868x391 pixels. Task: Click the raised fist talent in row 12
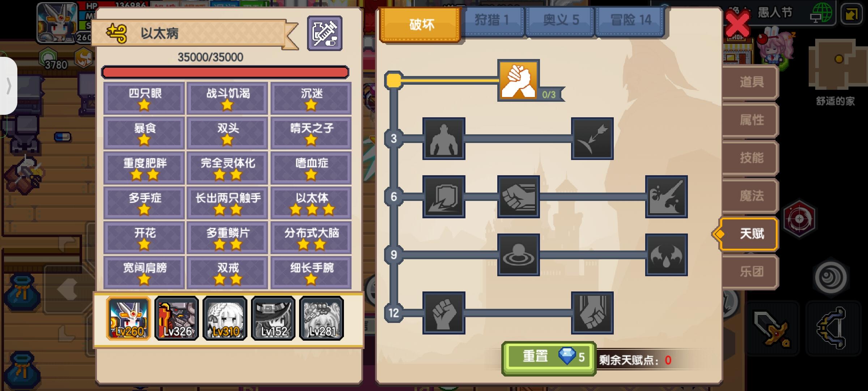point(444,313)
